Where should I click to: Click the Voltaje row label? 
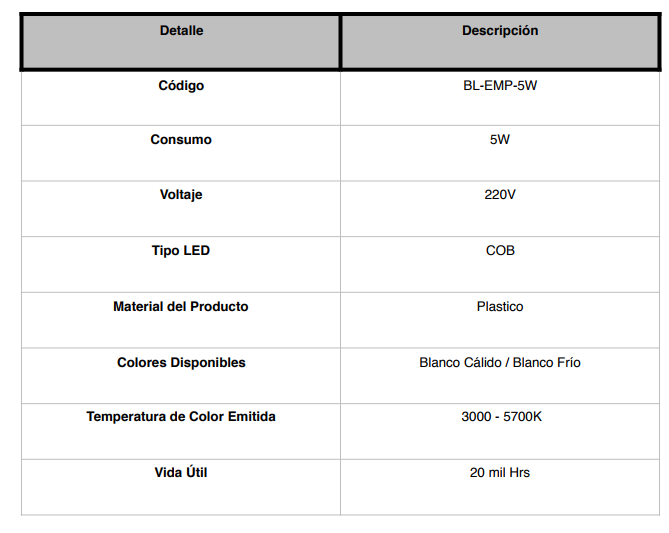pyautogui.click(x=181, y=195)
